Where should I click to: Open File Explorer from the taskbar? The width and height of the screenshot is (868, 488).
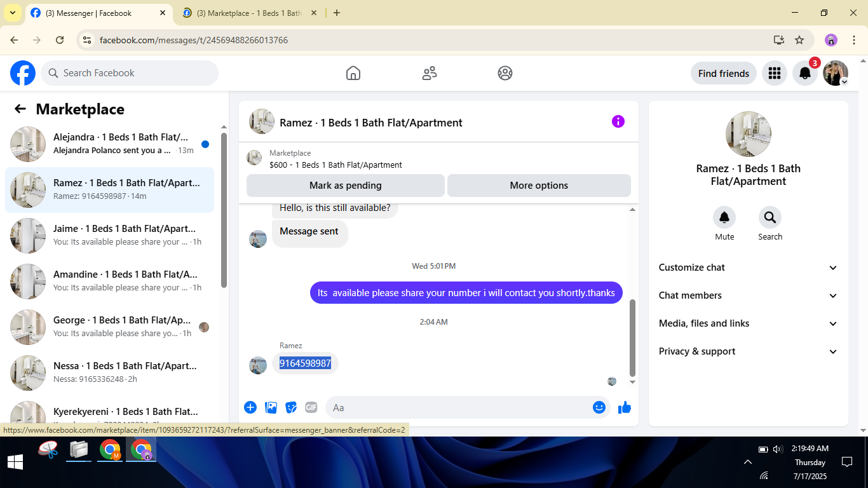click(x=79, y=450)
